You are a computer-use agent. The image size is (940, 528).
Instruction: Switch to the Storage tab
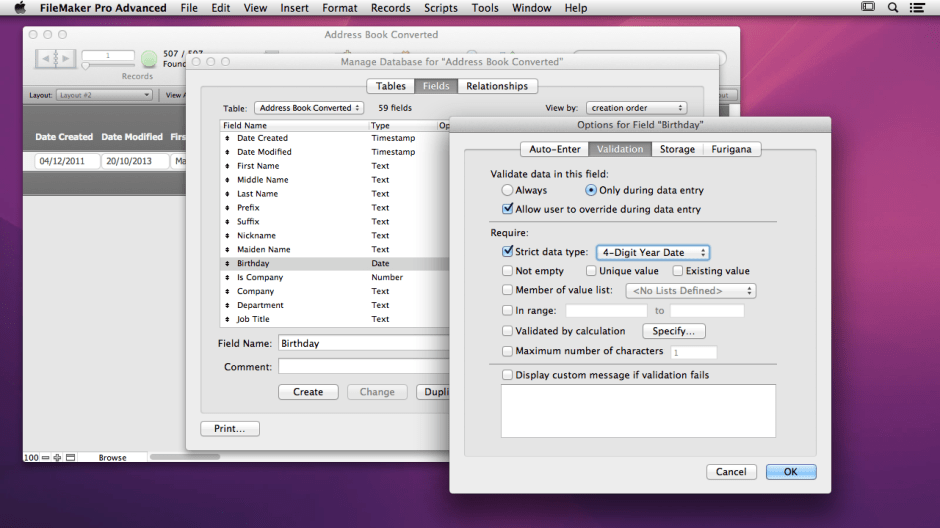point(677,149)
